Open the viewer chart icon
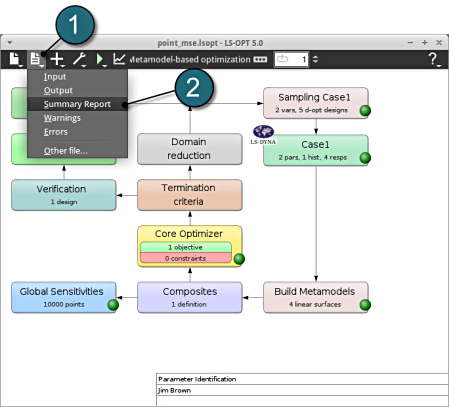This screenshot has height=407, width=449. pos(119,59)
